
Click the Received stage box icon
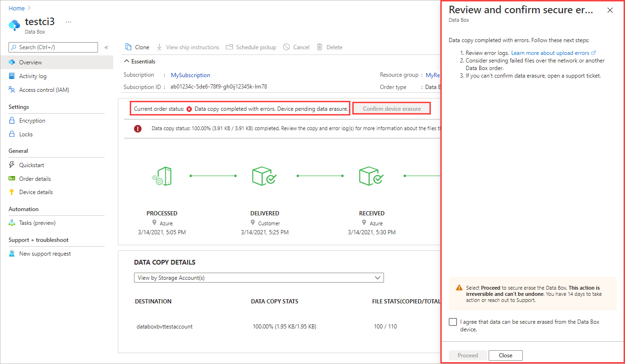point(372,176)
